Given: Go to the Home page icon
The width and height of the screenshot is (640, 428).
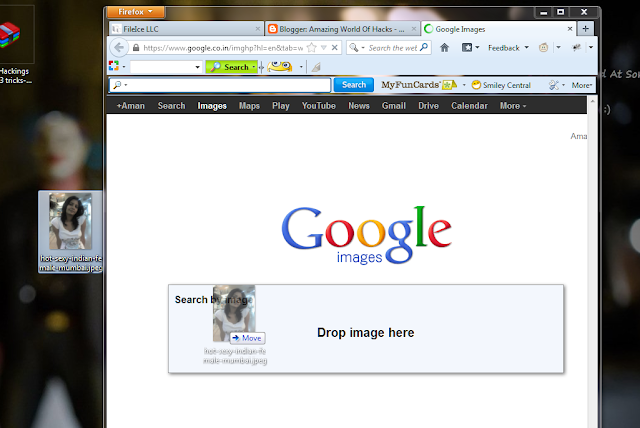Looking at the screenshot, I should [444, 48].
